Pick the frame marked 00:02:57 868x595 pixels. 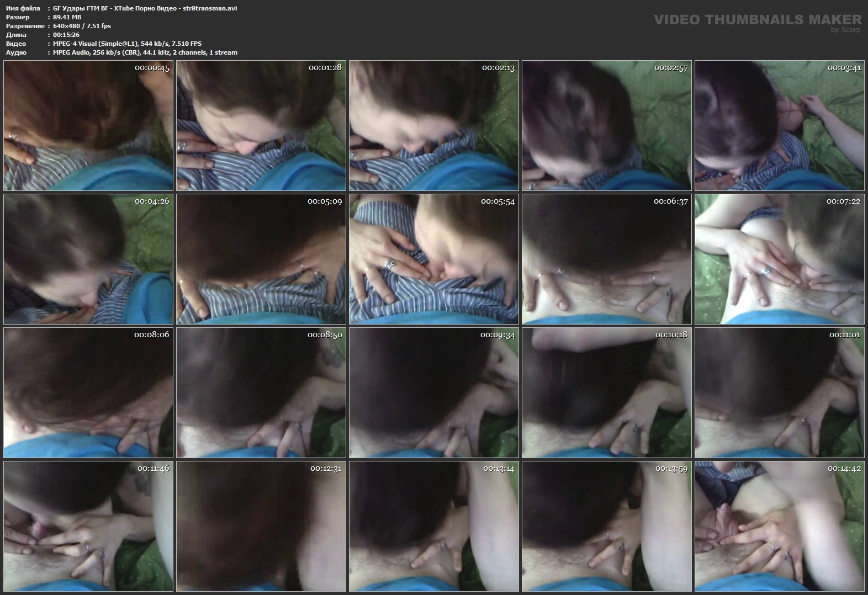coord(607,126)
